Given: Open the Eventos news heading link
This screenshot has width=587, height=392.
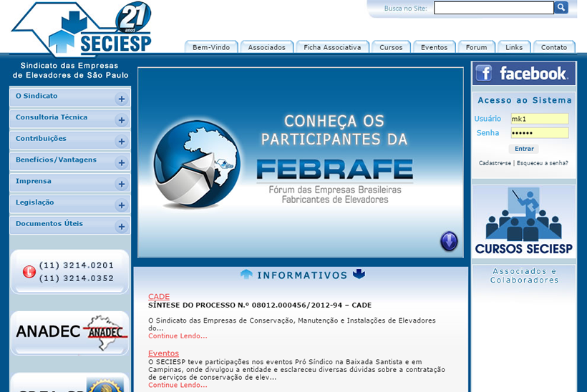Looking at the screenshot, I should coord(163,353).
